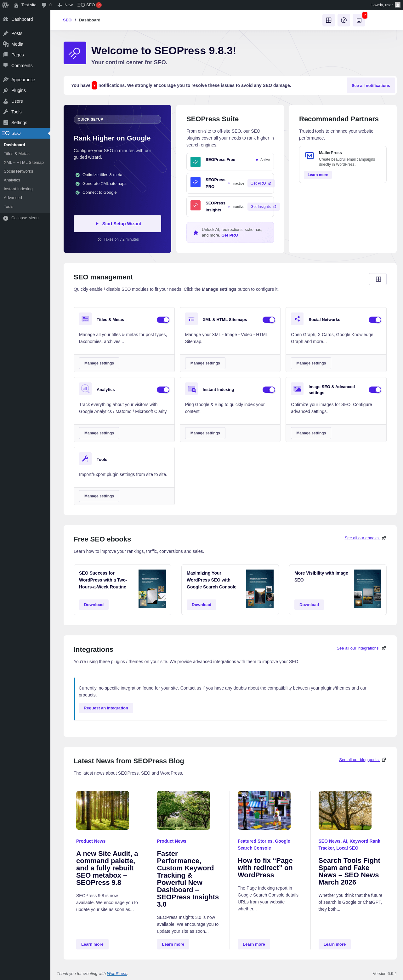Viewport: 403px width, 980px height.
Task: Toggle off the Titles & Metas module
Action: pos(163,319)
